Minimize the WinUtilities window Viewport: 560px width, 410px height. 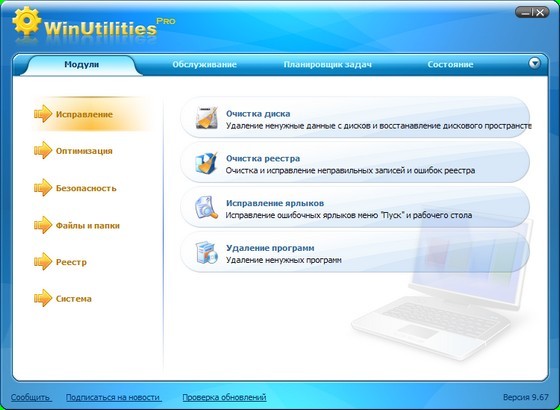pyautogui.click(x=524, y=12)
